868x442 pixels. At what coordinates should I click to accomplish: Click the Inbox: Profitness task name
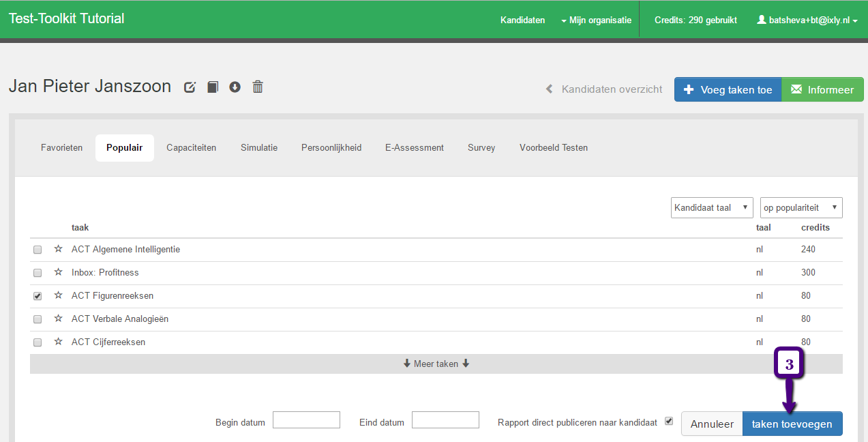(105, 272)
